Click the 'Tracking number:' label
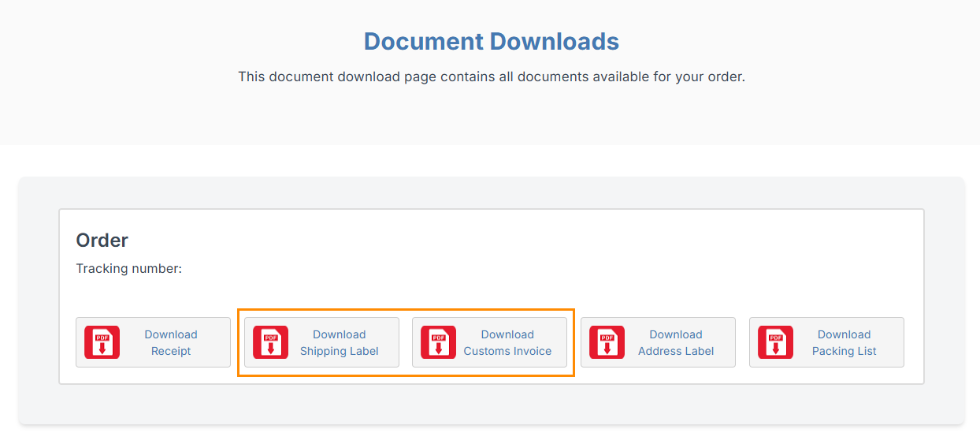The width and height of the screenshot is (980, 444). point(128,269)
